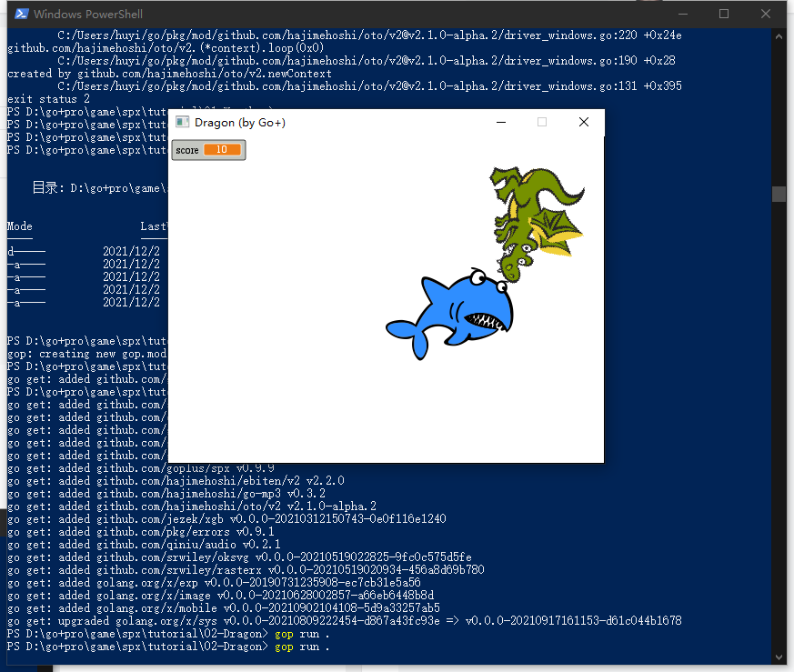Click the 'golang.org/x/mobile' line

pyautogui.click(x=224, y=608)
